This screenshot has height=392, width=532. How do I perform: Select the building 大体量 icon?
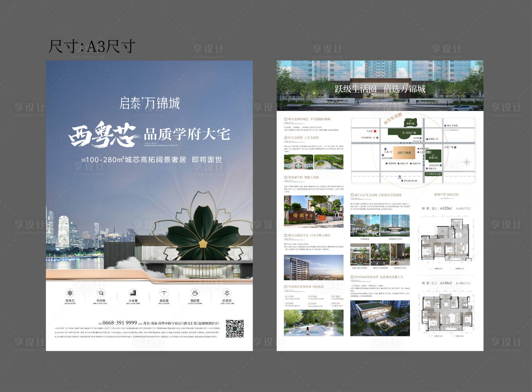point(133,293)
